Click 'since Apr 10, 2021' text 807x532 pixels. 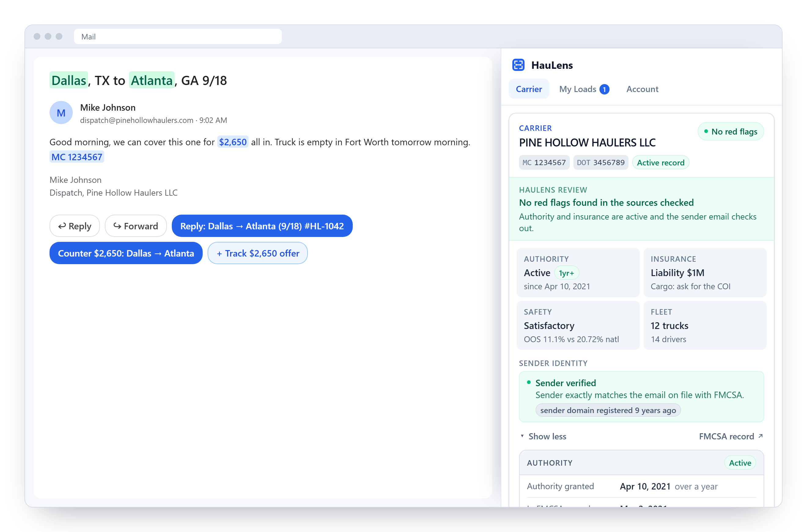[557, 286]
